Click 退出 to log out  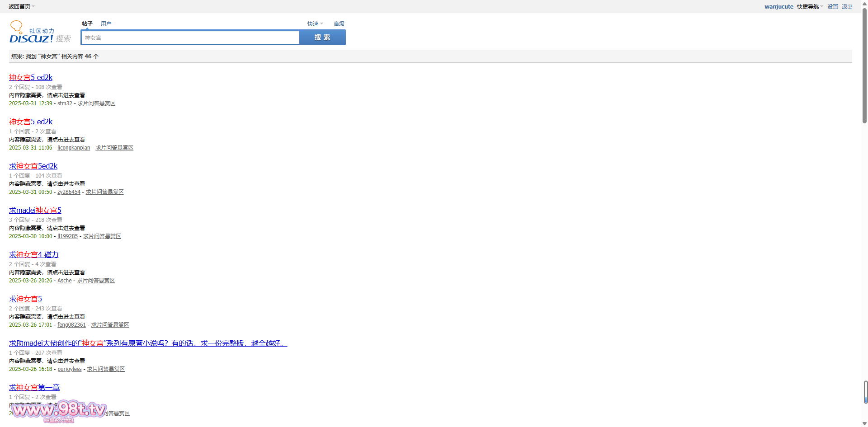click(x=847, y=7)
